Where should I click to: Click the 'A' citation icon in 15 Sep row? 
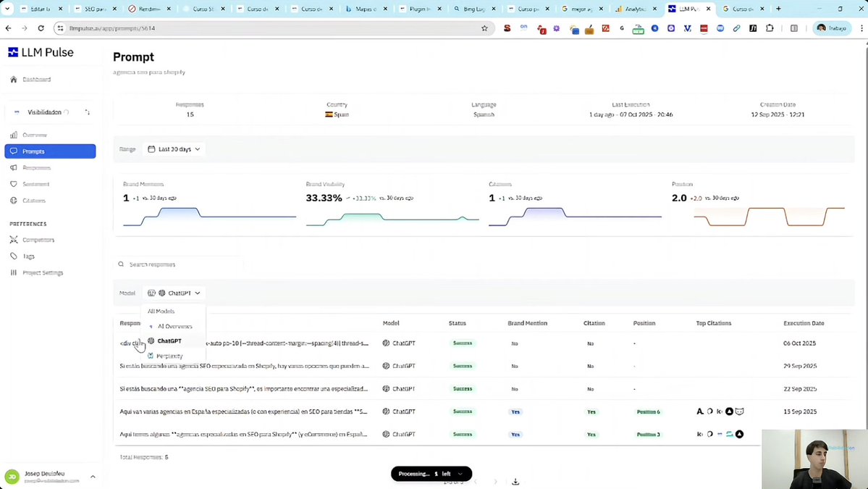click(700, 411)
